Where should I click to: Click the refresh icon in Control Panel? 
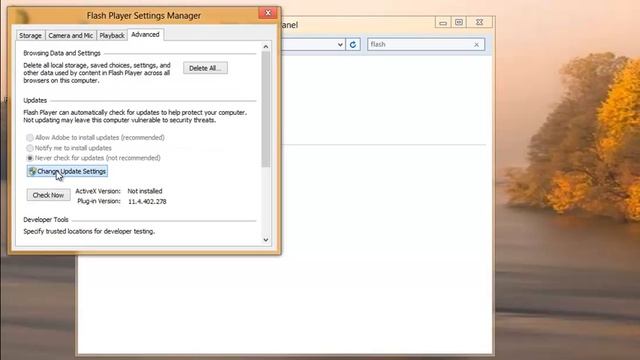point(353,44)
